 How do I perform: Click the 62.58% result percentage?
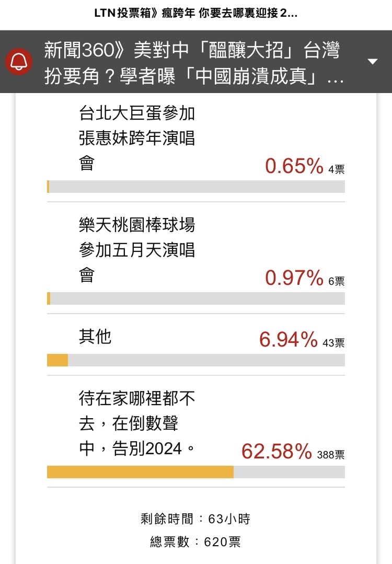[276, 452]
